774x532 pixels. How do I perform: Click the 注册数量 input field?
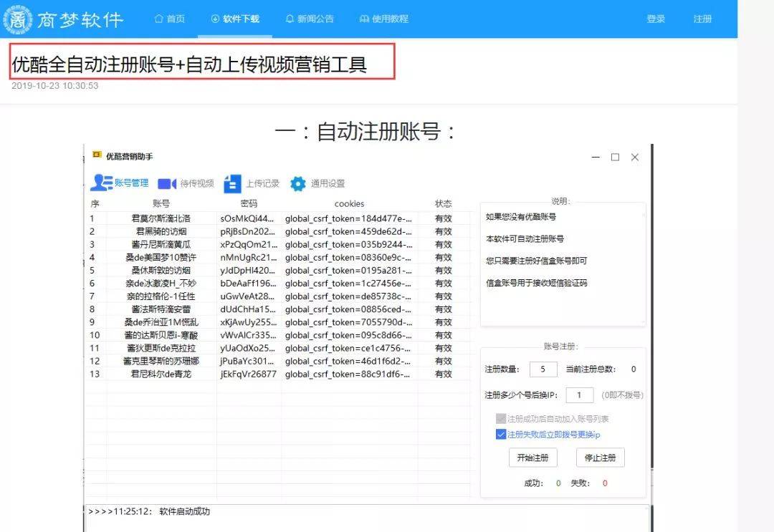[x=543, y=369]
